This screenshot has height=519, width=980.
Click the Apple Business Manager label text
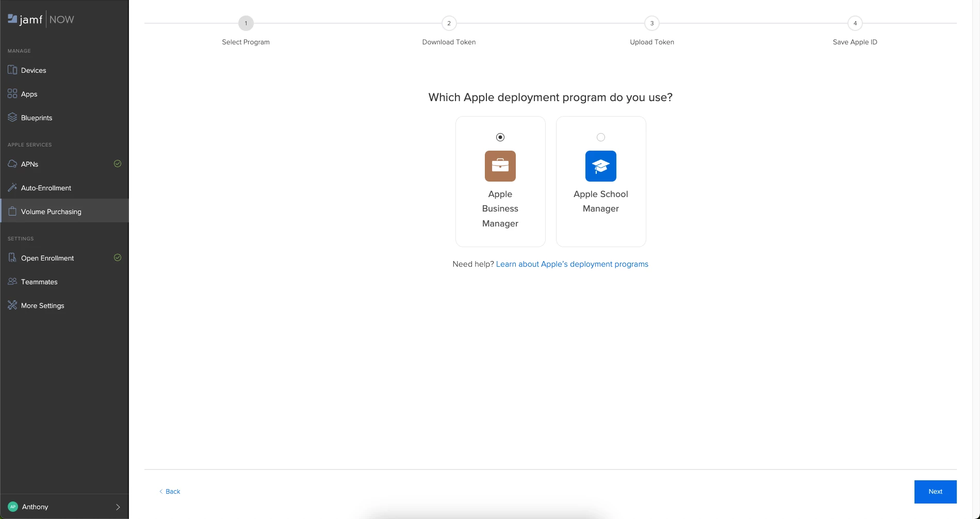[500, 208]
